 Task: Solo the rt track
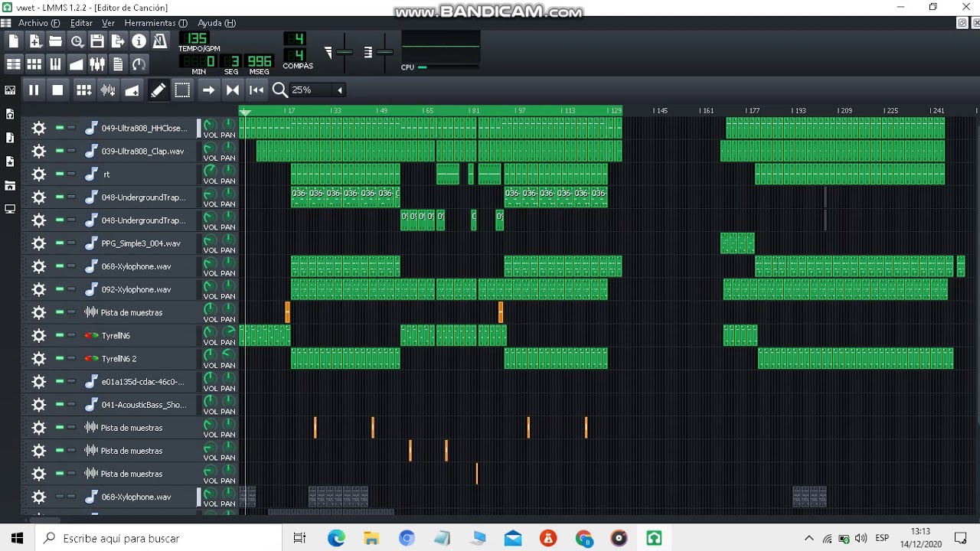click(71, 174)
